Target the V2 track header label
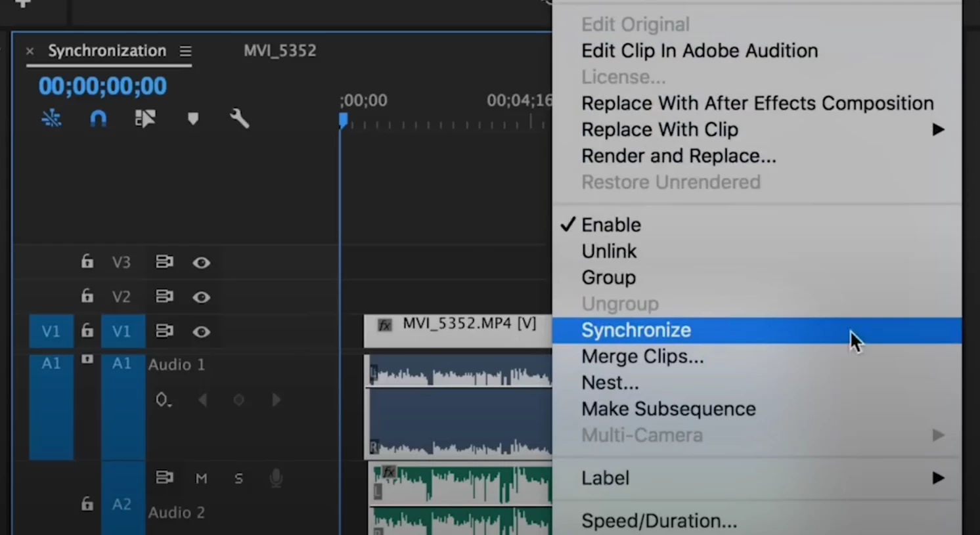 (x=121, y=296)
